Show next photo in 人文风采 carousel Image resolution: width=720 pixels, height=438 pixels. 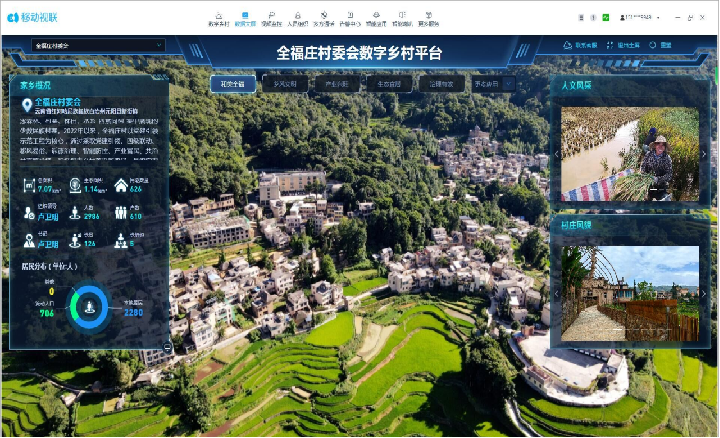[703, 154]
